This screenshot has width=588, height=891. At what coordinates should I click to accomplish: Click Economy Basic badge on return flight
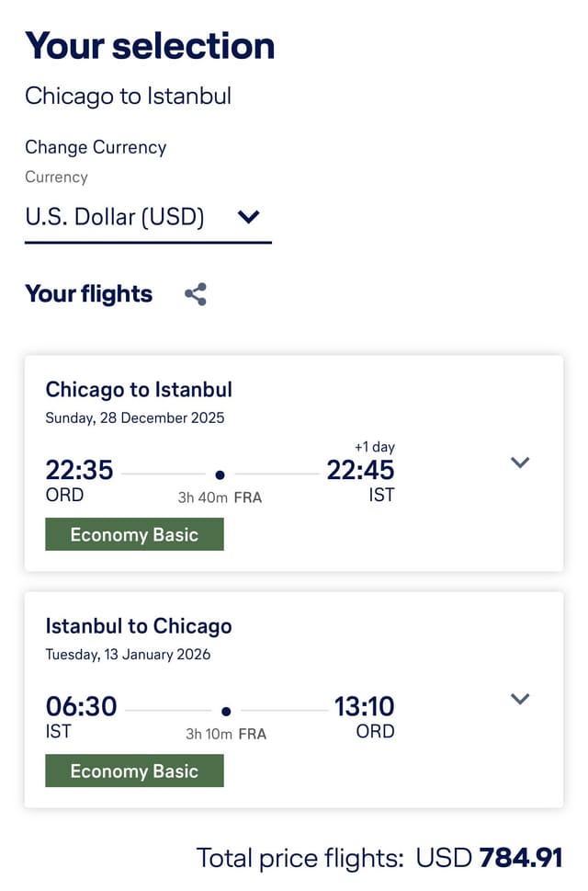(134, 771)
